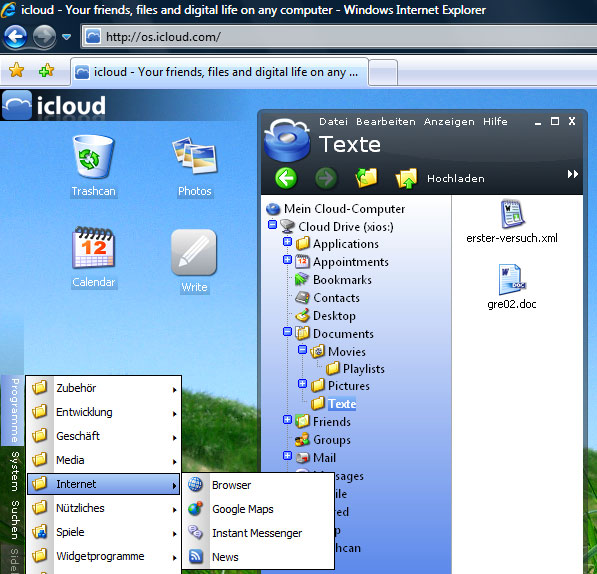Viewport: 597px width, 574px height.
Task: Click the green forward arrow in Texte window
Action: (326, 178)
